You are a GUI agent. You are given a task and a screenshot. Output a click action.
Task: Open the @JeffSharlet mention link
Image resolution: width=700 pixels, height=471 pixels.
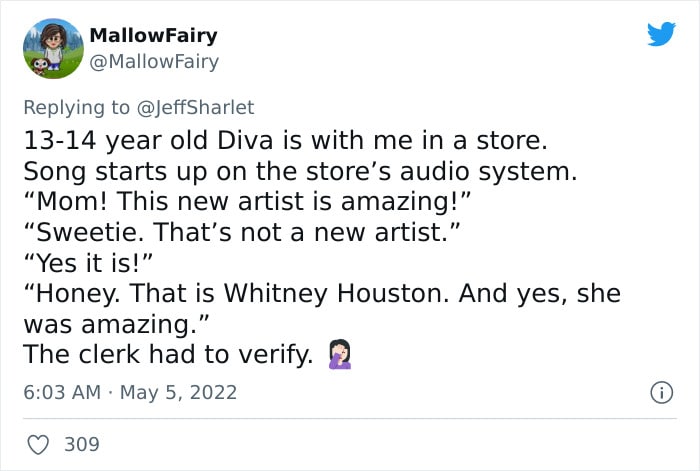click(196, 108)
